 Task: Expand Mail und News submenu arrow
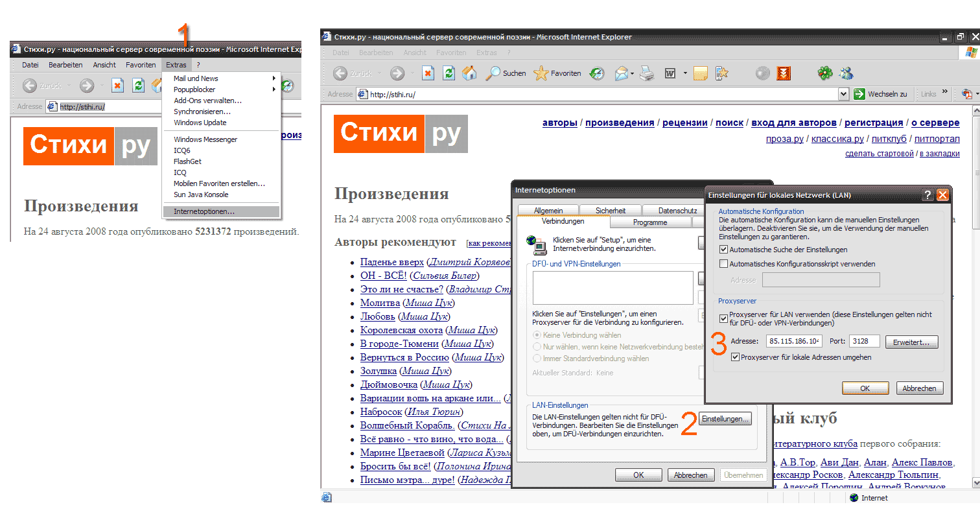pyautogui.click(x=274, y=78)
